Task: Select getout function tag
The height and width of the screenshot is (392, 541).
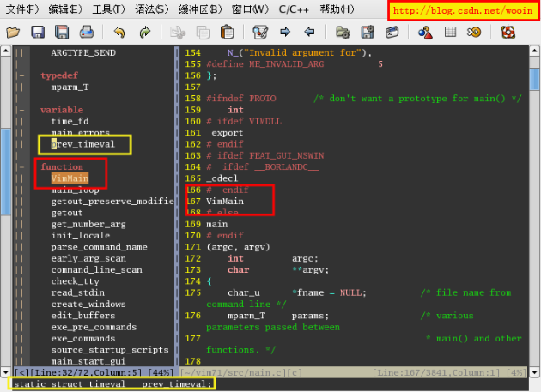Action: (x=67, y=213)
